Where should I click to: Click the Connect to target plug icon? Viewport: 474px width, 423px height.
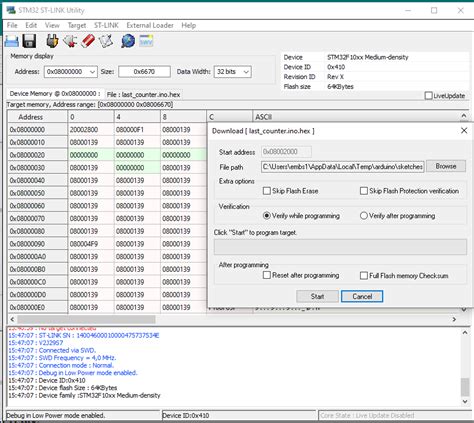tap(52, 41)
